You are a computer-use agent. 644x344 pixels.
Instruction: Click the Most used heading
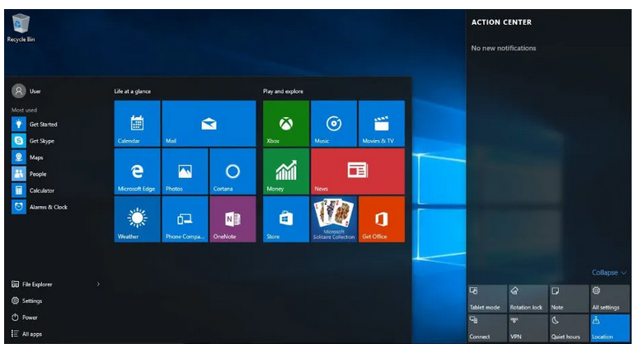pyautogui.click(x=24, y=111)
